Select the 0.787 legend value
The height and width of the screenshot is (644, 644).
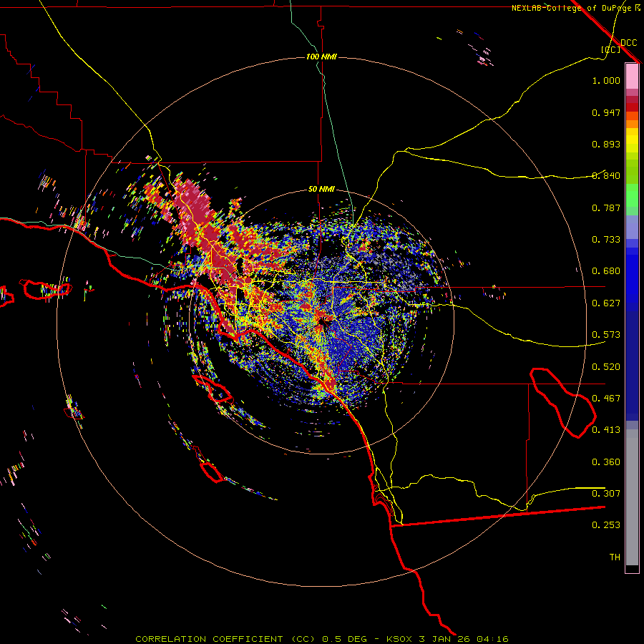pos(606,208)
